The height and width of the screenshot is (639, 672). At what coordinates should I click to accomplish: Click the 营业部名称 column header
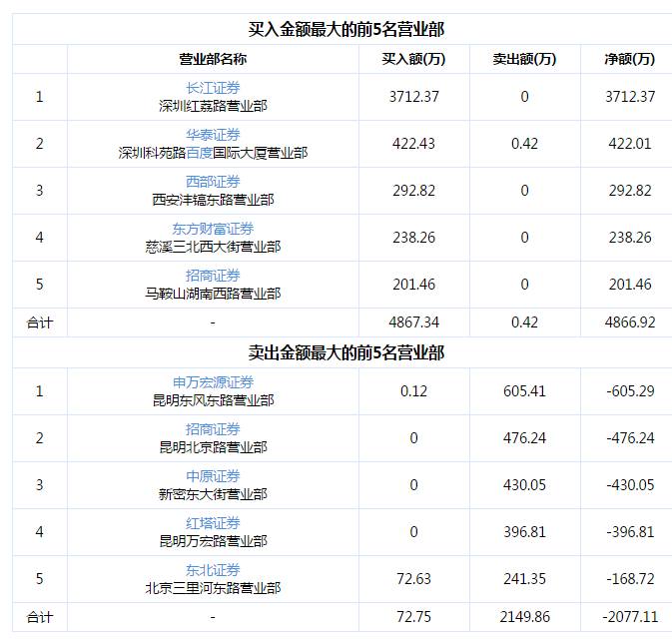pyautogui.click(x=213, y=59)
